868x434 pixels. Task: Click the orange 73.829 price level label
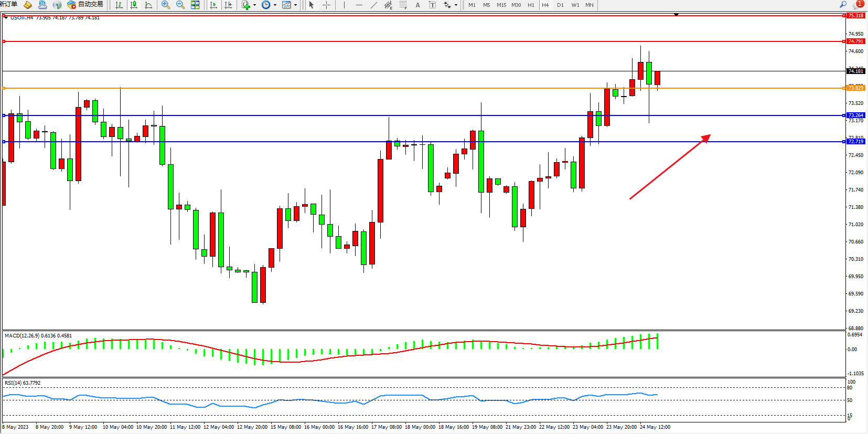(855, 88)
